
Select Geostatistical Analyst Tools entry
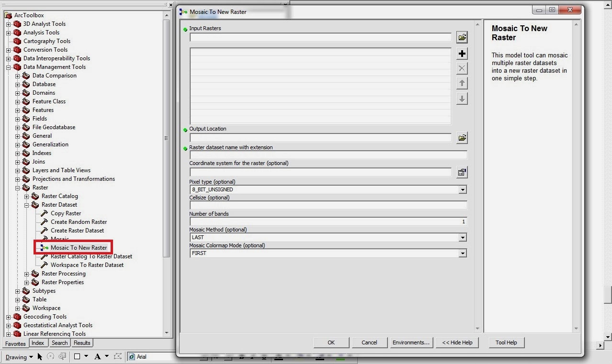click(58, 325)
